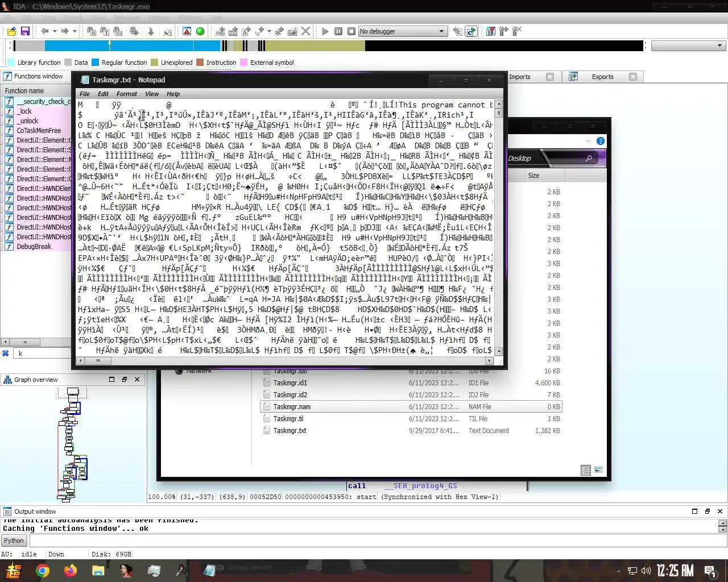
Task: Terminate the process with the stop button
Action: (351, 31)
